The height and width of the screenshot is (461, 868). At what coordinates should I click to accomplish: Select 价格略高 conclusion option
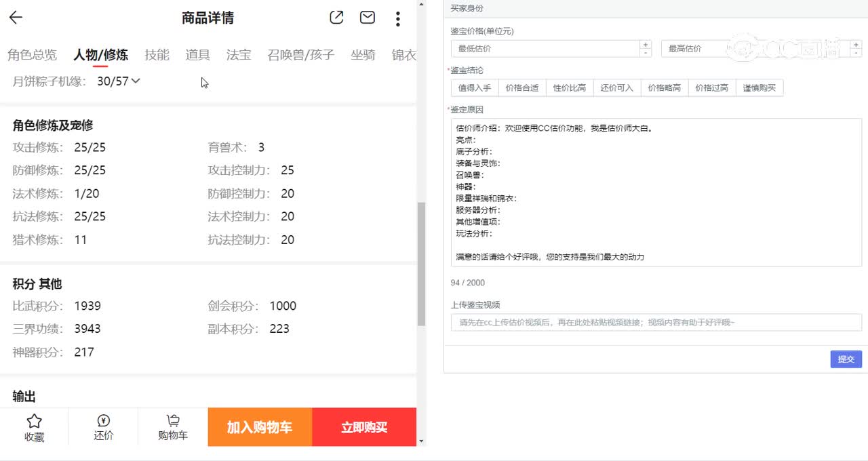click(x=665, y=87)
